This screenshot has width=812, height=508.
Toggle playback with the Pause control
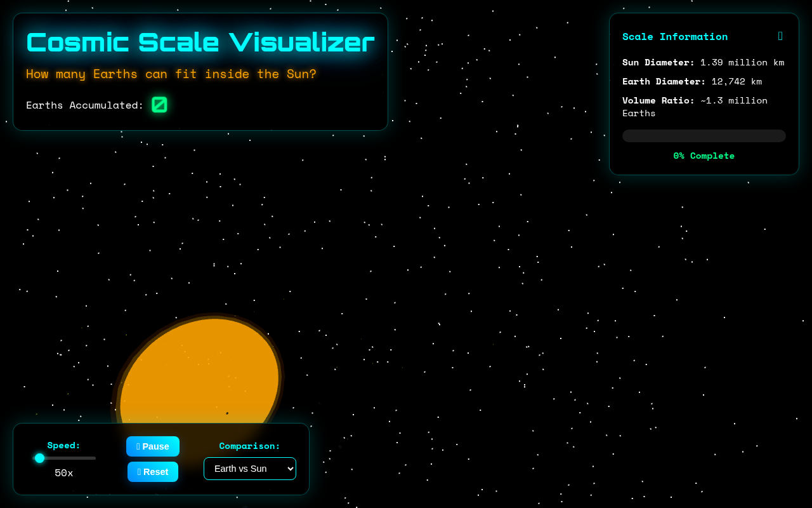(x=153, y=446)
